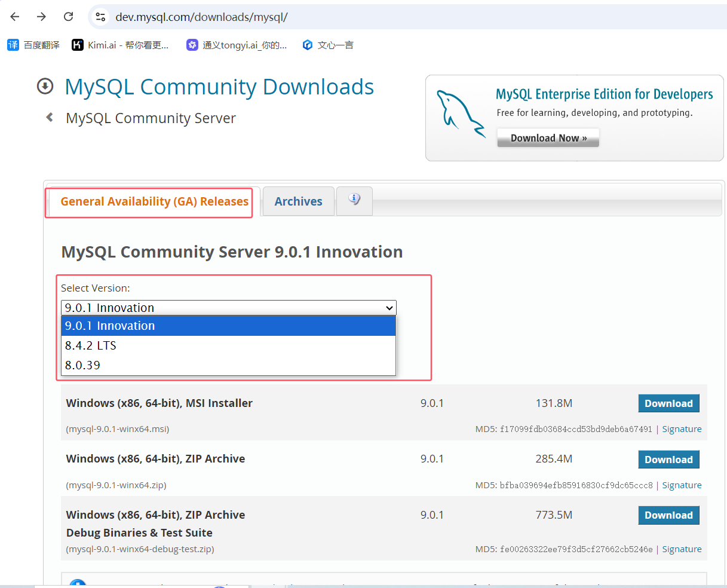
Task: Click the MD5 hash starting with bfba039694
Action: point(576,485)
